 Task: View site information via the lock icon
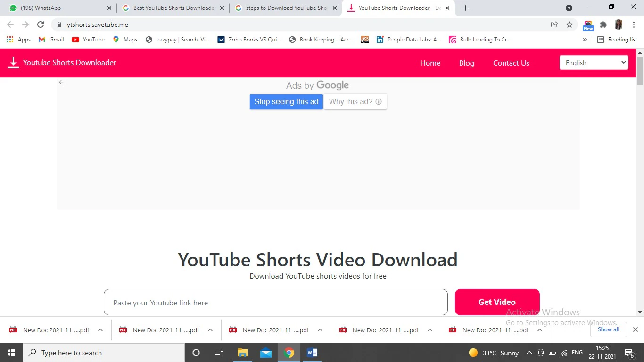coord(59,25)
